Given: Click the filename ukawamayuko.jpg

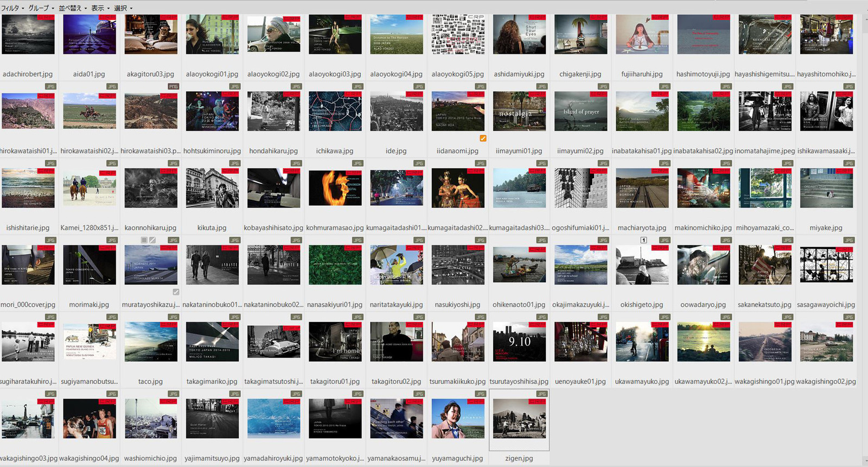Looking at the screenshot, I should pos(642,382).
